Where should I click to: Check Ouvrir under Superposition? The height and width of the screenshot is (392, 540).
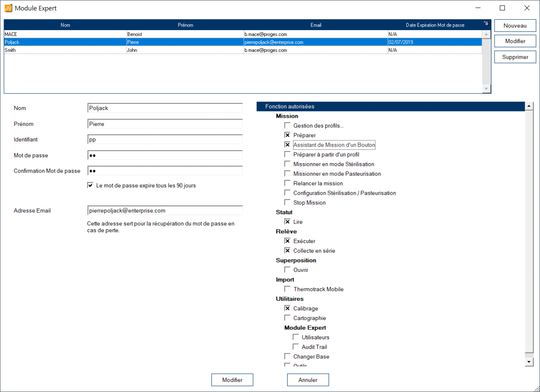287,270
